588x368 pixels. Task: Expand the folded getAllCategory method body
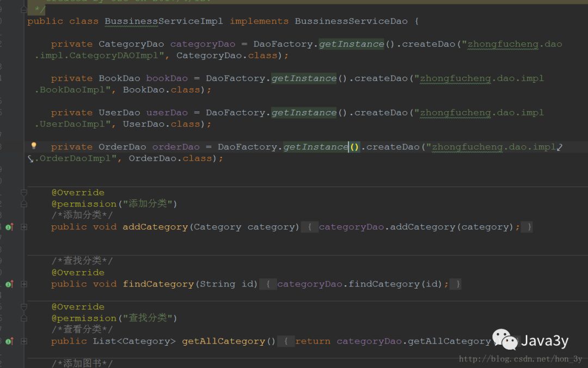click(x=23, y=341)
